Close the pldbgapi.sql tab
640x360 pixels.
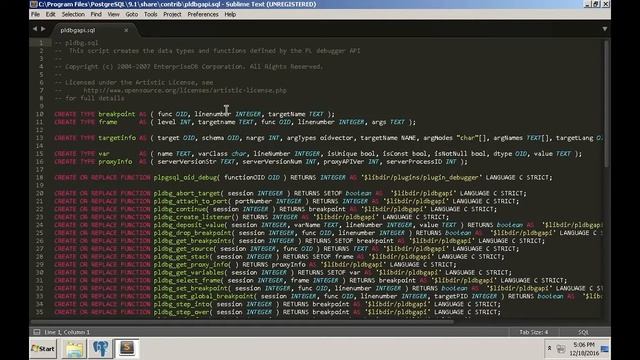126,30
